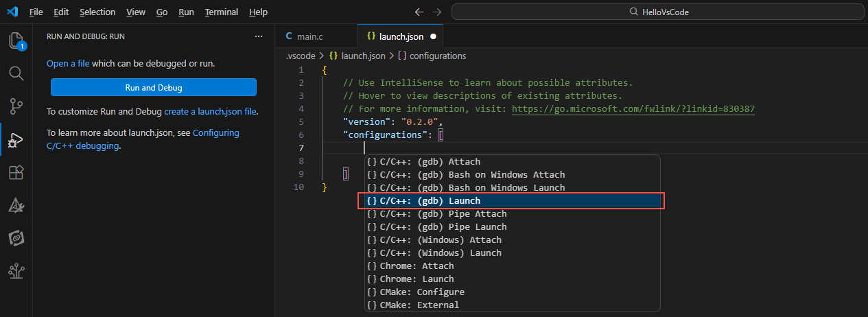
Task: Click .vscode in the breadcrumb
Action: [x=301, y=56]
